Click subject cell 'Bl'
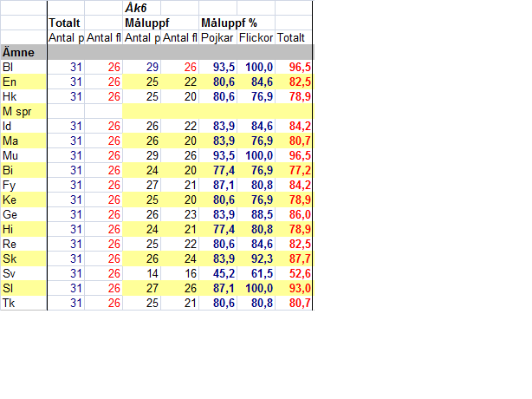 23,67
